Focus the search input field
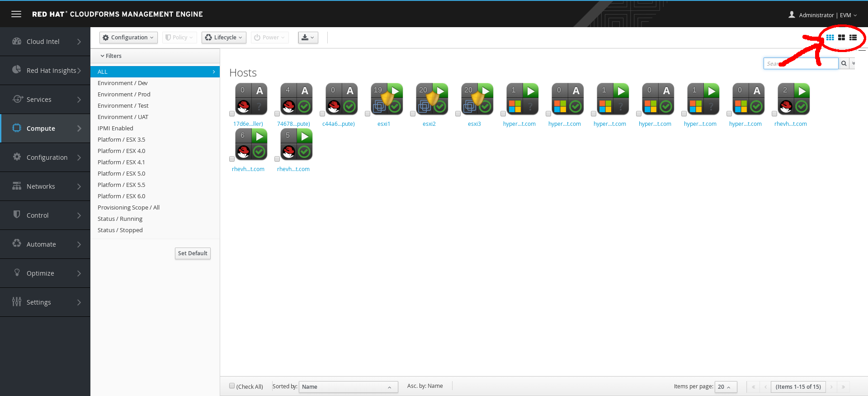The height and width of the screenshot is (396, 868). (801, 63)
